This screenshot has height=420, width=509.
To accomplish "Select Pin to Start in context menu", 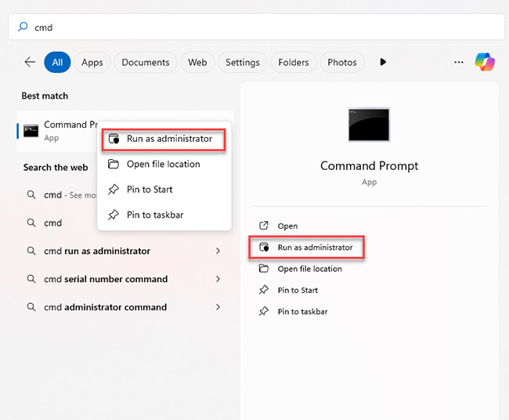I will coord(150,189).
